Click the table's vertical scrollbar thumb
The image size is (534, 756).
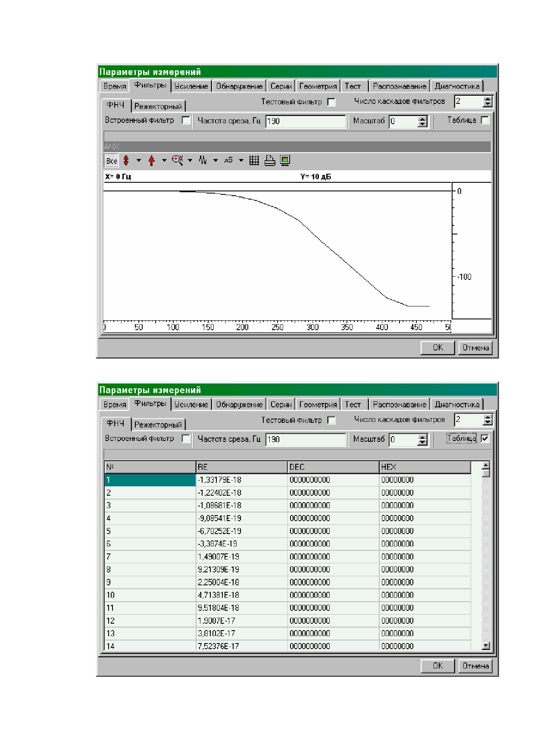pos(486,473)
